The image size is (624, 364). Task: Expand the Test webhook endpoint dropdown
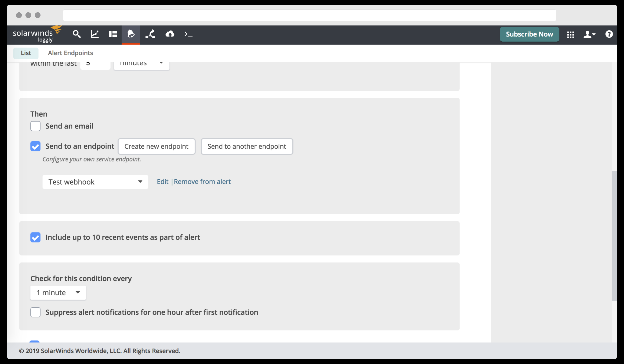coord(95,182)
